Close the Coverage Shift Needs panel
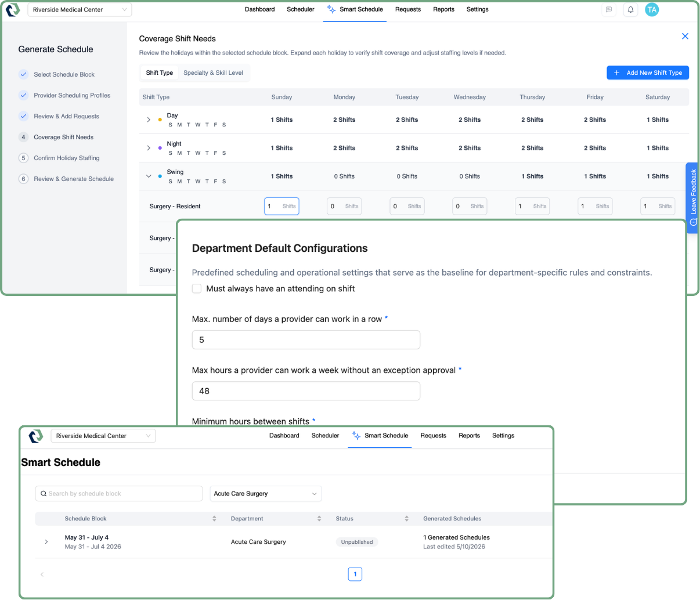The height and width of the screenshot is (600, 700). (685, 36)
